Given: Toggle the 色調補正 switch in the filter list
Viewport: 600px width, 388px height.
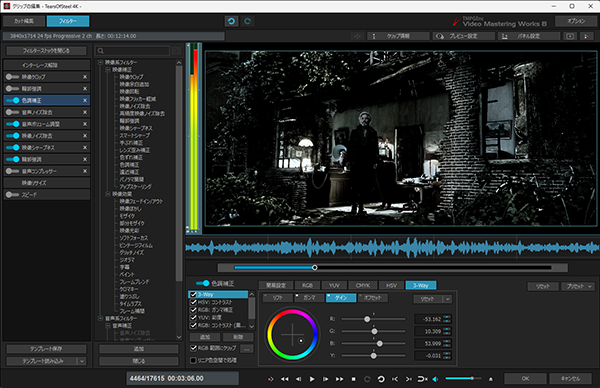Looking at the screenshot, I should tap(12, 100).
